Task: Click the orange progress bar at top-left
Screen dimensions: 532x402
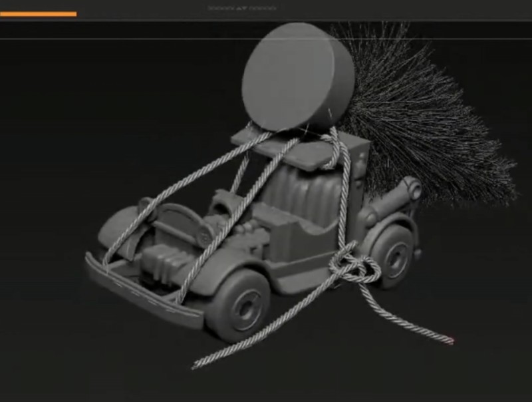Action: pyautogui.click(x=38, y=13)
